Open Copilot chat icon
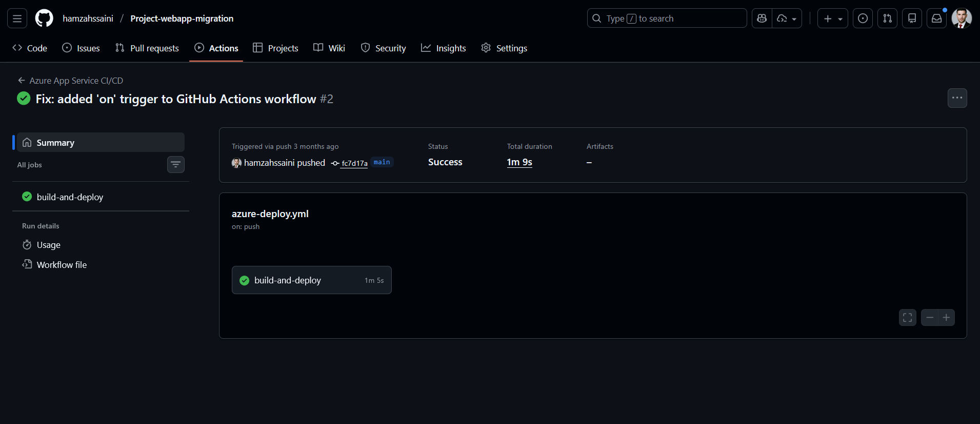The height and width of the screenshot is (424, 980). pos(762,18)
